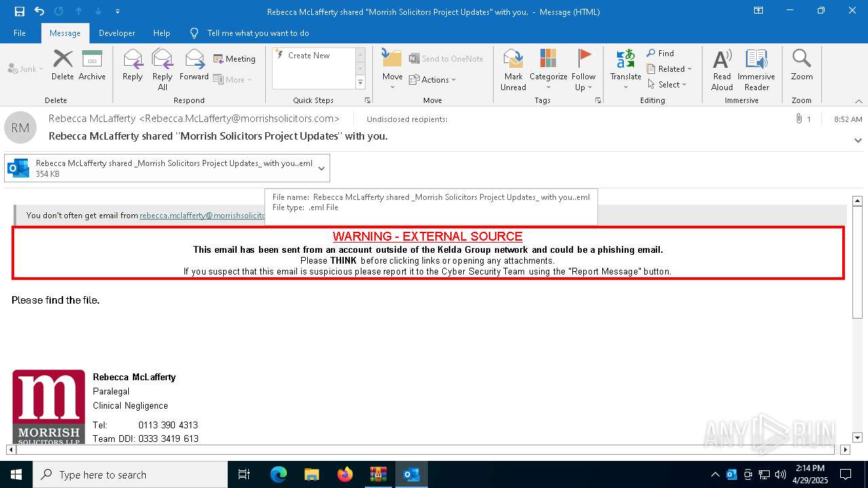Go to the next item with the down arrow

point(98,12)
